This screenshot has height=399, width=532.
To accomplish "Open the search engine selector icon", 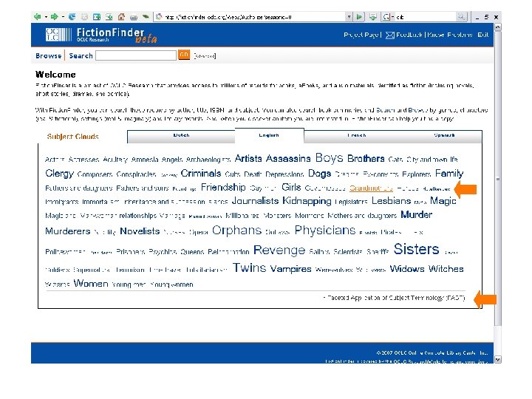I will (387, 16).
